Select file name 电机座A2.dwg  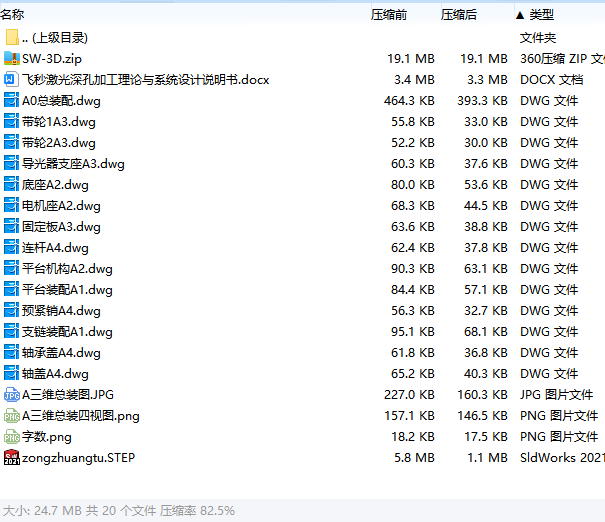pyautogui.click(x=61, y=206)
